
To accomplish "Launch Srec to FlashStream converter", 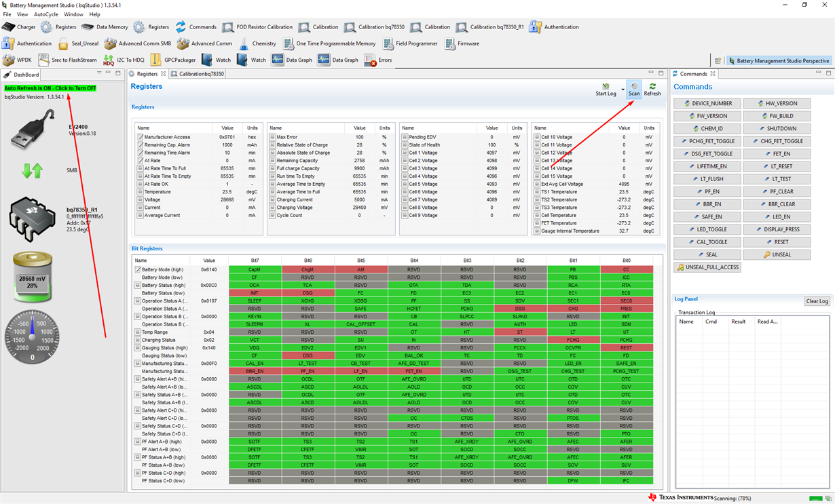I will [67, 60].
